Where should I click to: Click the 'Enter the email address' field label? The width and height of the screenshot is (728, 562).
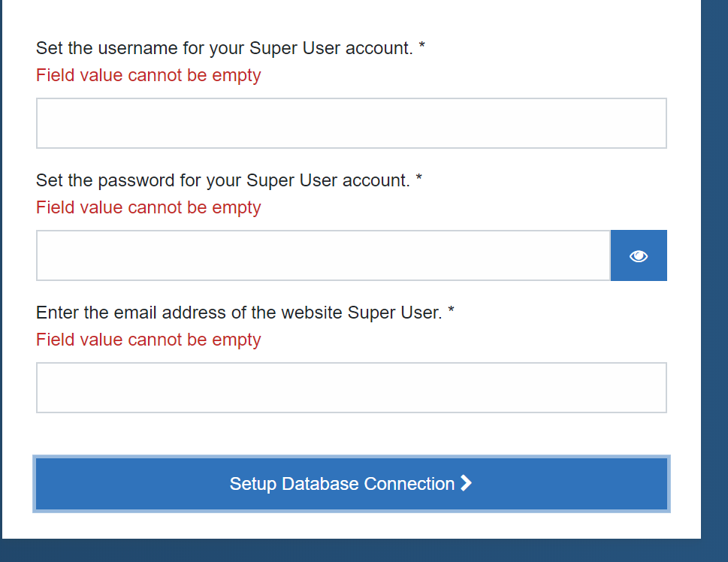click(x=239, y=313)
